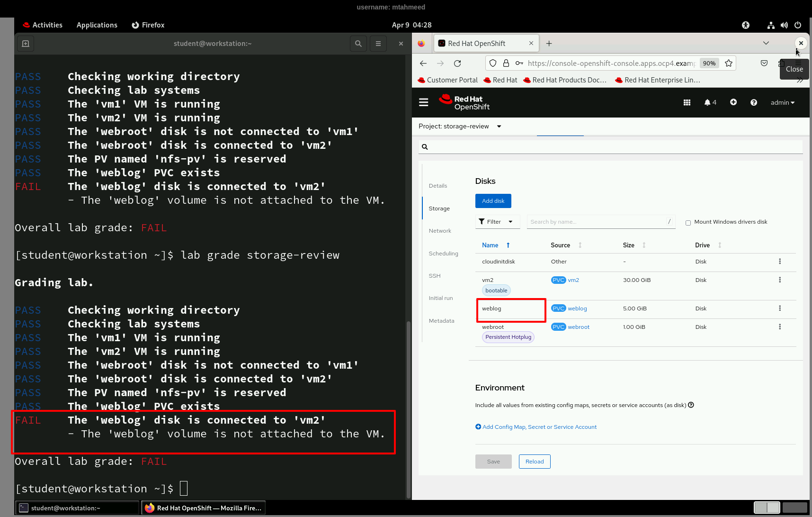Open the volume control in top bar
Image resolution: width=812 pixels, height=517 pixels.
pyautogui.click(x=785, y=25)
